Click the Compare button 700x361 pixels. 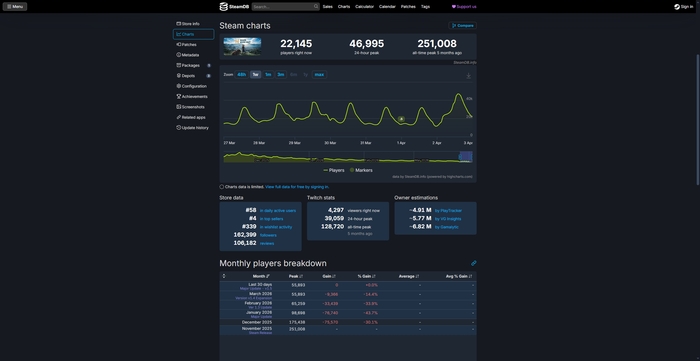click(462, 25)
